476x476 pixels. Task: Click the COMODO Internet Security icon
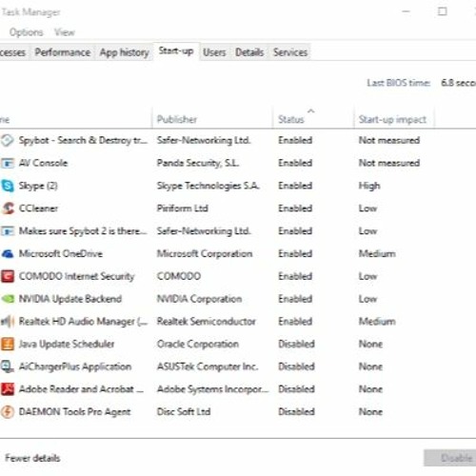pyautogui.click(x=8, y=276)
